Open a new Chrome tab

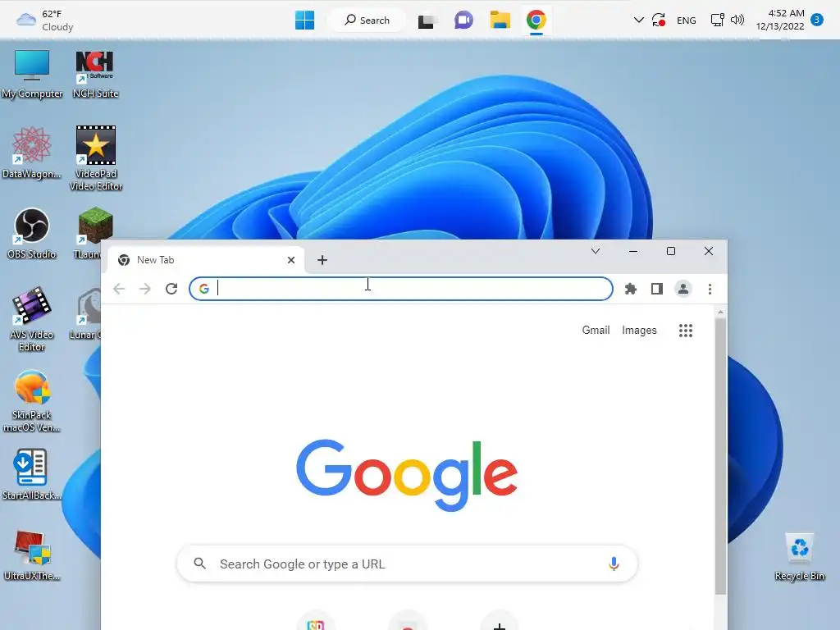pos(322,260)
